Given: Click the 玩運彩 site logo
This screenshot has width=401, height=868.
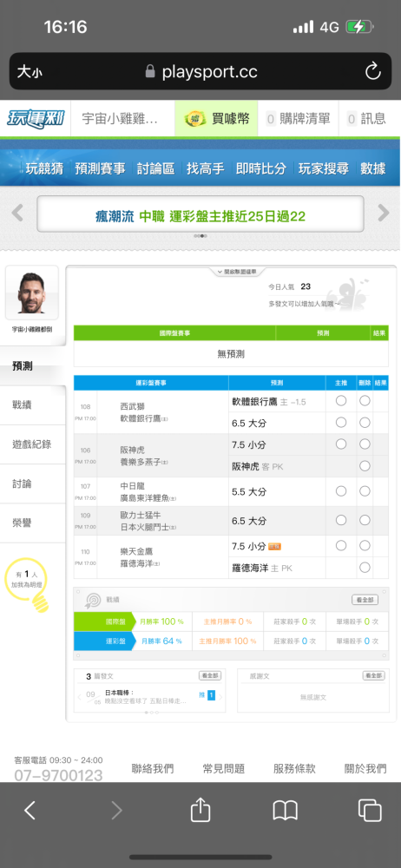Looking at the screenshot, I should (x=36, y=118).
